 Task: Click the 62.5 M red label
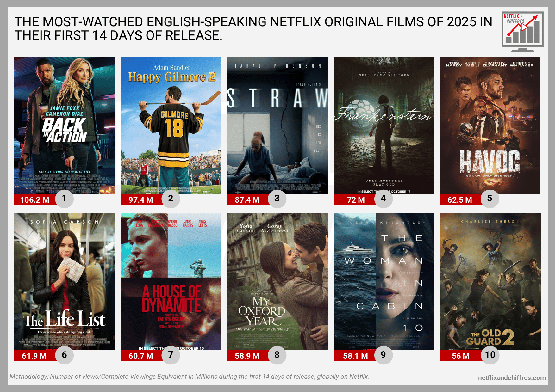click(460, 199)
